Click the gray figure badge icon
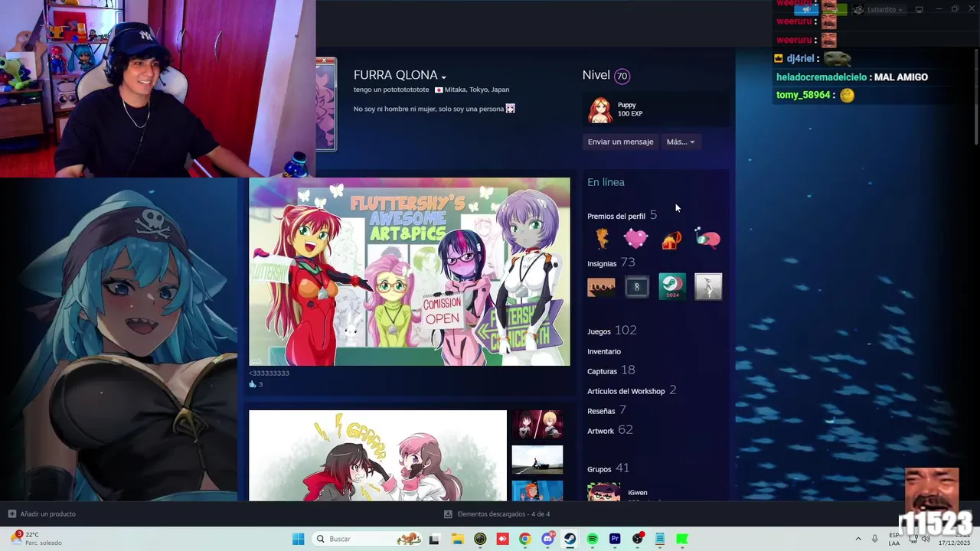The width and height of the screenshot is (980, 551). pos(708,287)
